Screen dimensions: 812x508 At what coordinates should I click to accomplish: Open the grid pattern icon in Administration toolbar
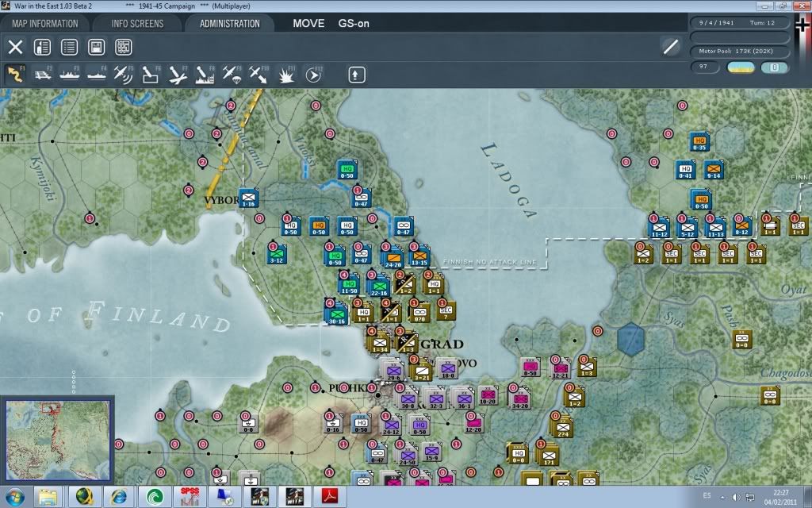coord(123,47)
